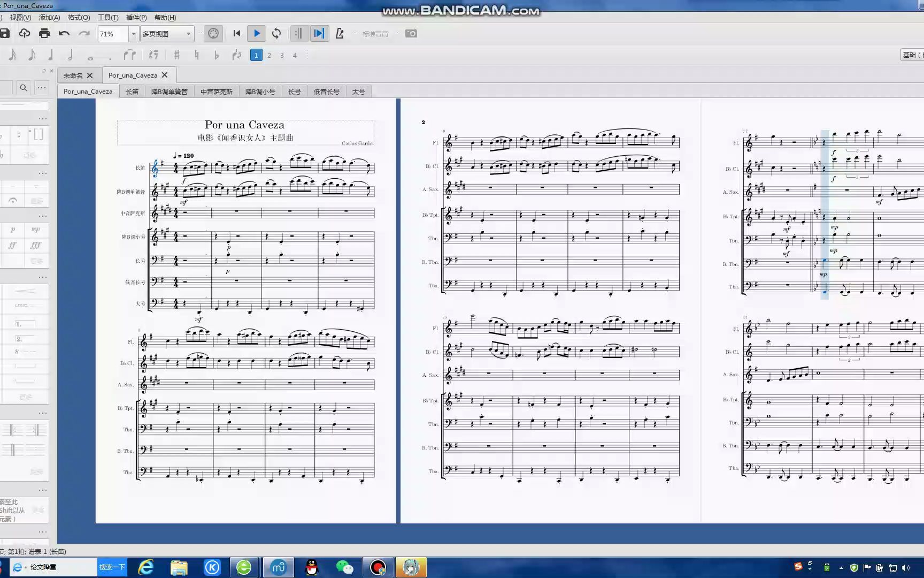Undo the last action
924x578 pixels.
point(64,33)
